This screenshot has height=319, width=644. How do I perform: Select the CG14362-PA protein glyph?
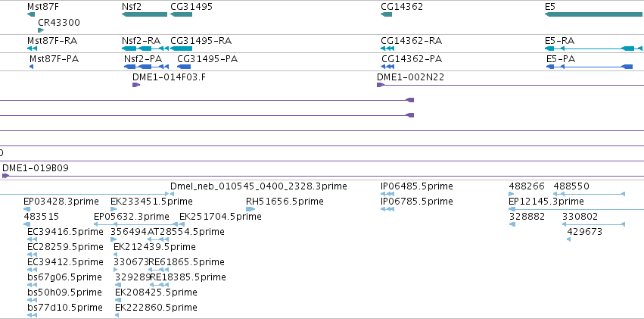(387, 67)
